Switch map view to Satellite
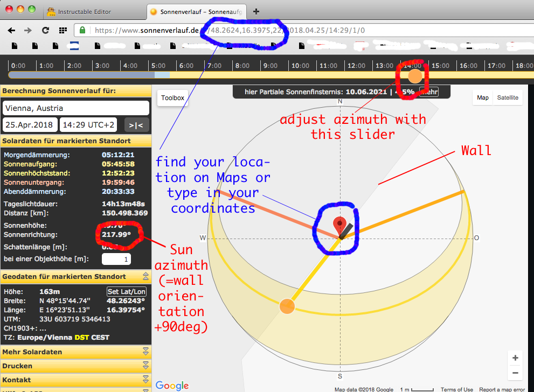 508,97
